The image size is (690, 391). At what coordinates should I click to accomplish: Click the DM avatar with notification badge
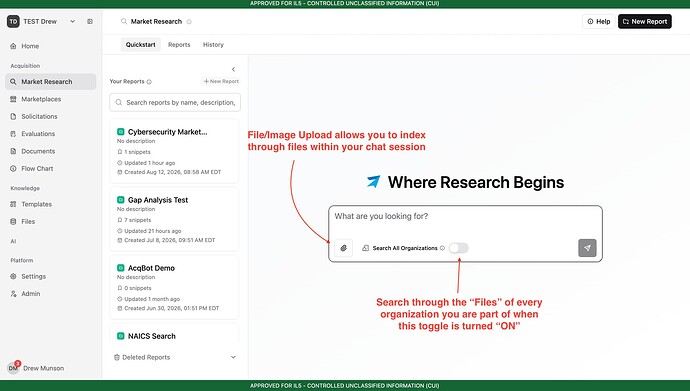pos(14,367)
